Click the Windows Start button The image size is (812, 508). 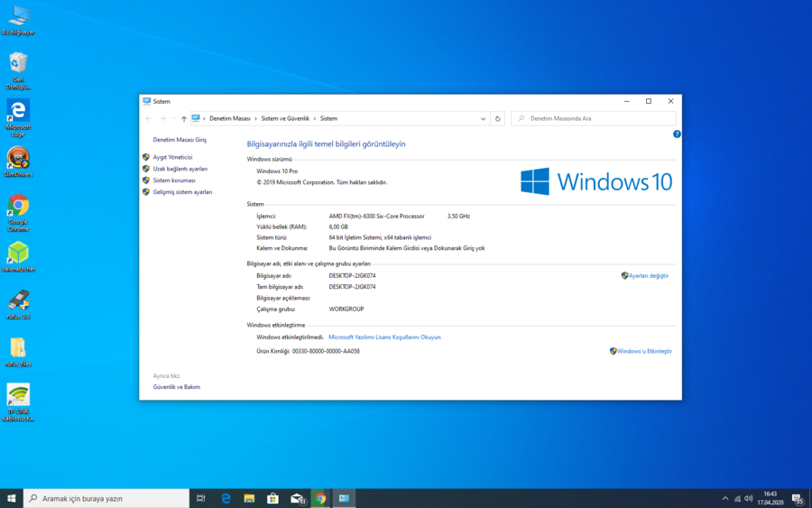click(x=12, y=498)
